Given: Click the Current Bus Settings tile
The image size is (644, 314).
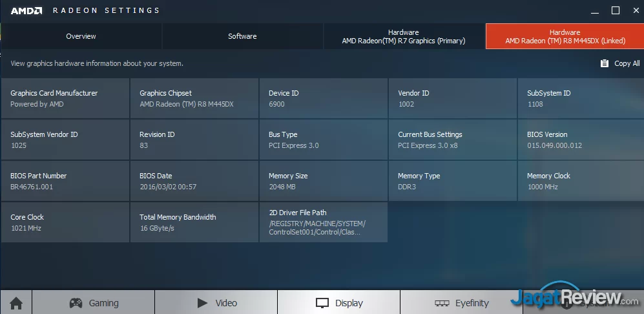Looking at the screenshot, I should pyautogui.click(x=452, y=140).
